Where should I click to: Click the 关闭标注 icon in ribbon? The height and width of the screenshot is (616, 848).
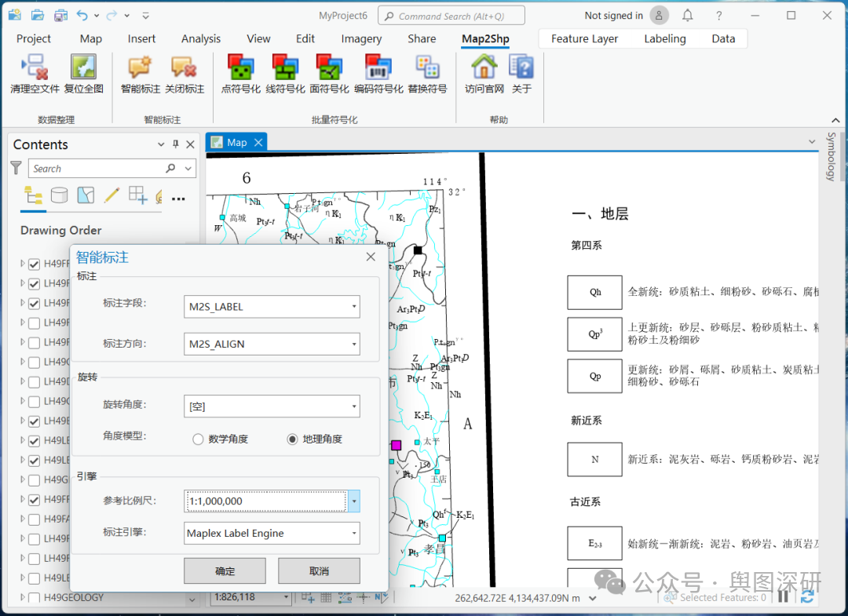click(185, 67)
